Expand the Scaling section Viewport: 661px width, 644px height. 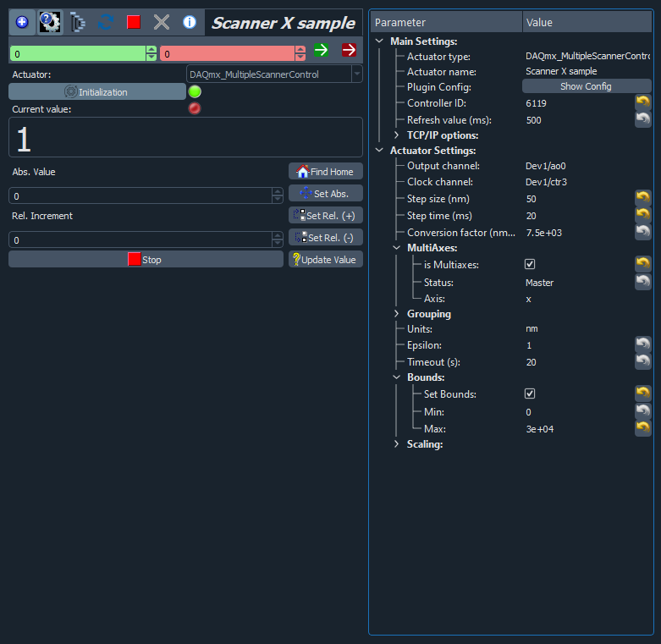point(396,444)
